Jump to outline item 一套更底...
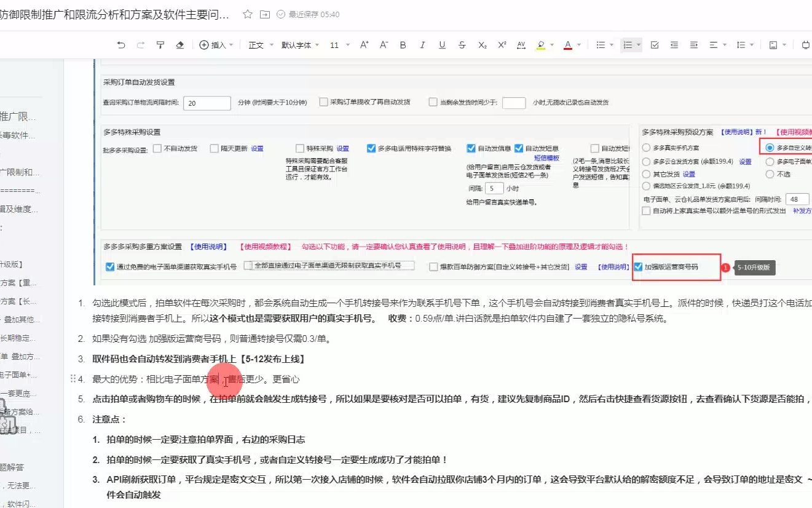Image resolution: width=812 pixels, height=508 pixels. [x=18, y=394]
